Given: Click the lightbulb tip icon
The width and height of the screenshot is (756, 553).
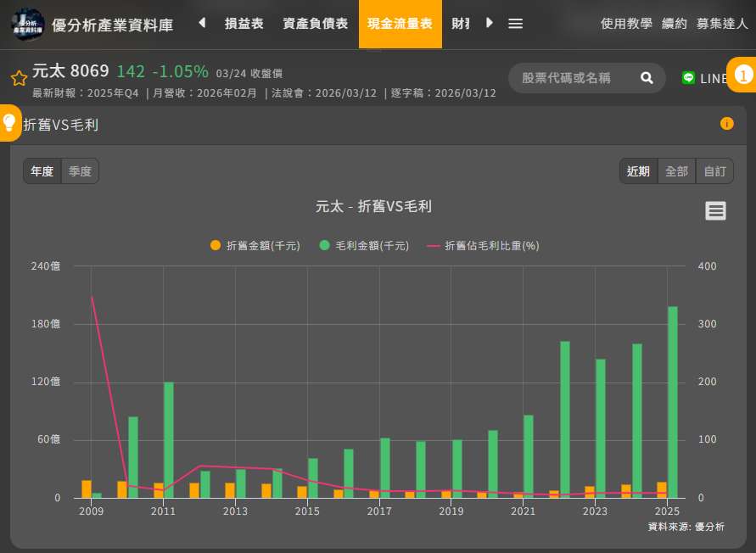Looking at the screenshot, I should 9,122.
